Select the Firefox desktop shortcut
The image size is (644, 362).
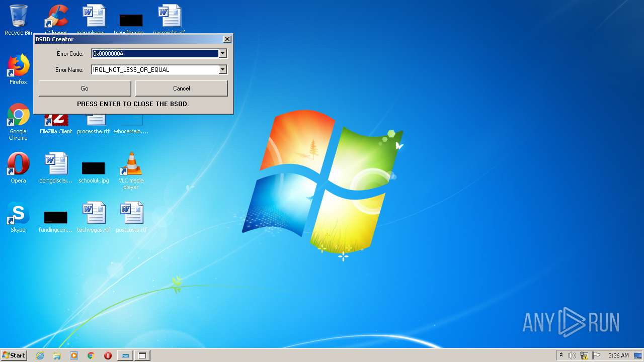tap(18, 69)
